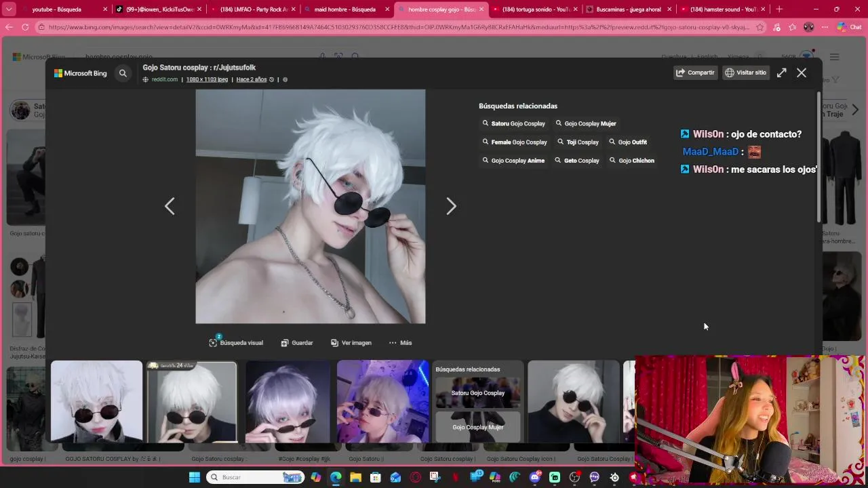Viewport: 868px width, 488px height.
Task: Add page to favorites star icon
Action: coord(760,27)
